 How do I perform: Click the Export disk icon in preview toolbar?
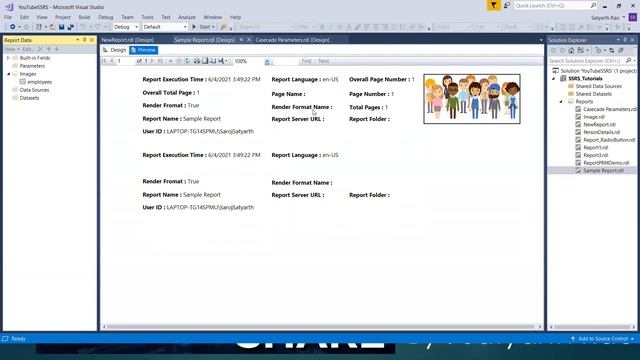pos(221,61)
